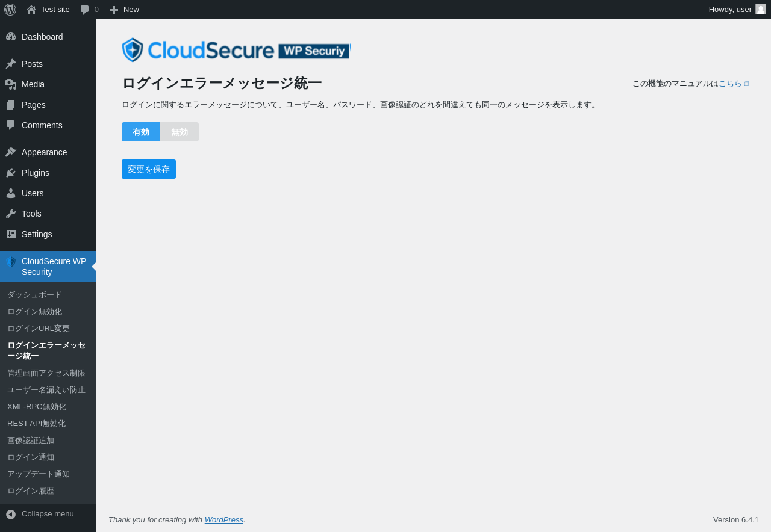
Task: Open ログイン無効化 submenu item
Action: click(x=34, y=312)
